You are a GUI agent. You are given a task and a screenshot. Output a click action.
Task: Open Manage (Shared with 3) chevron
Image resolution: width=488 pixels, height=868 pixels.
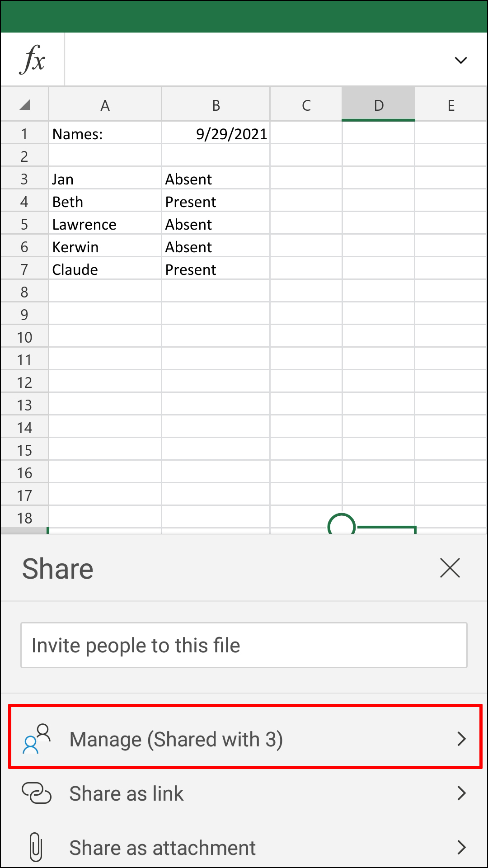pos(461,739)
